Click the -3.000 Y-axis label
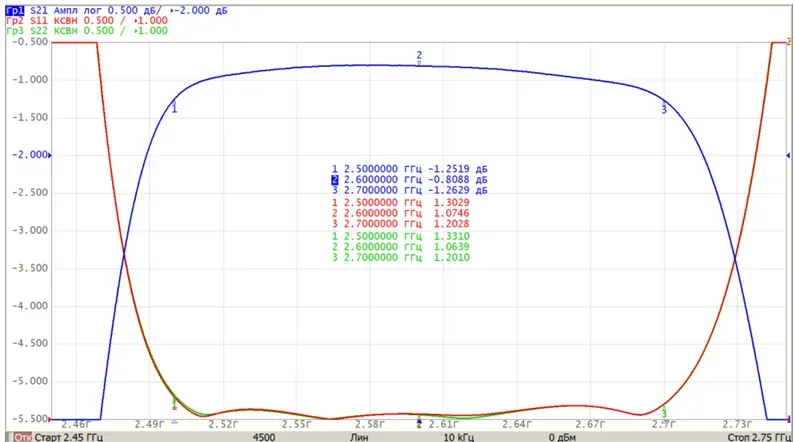795x442 pixels. (30, 230)
